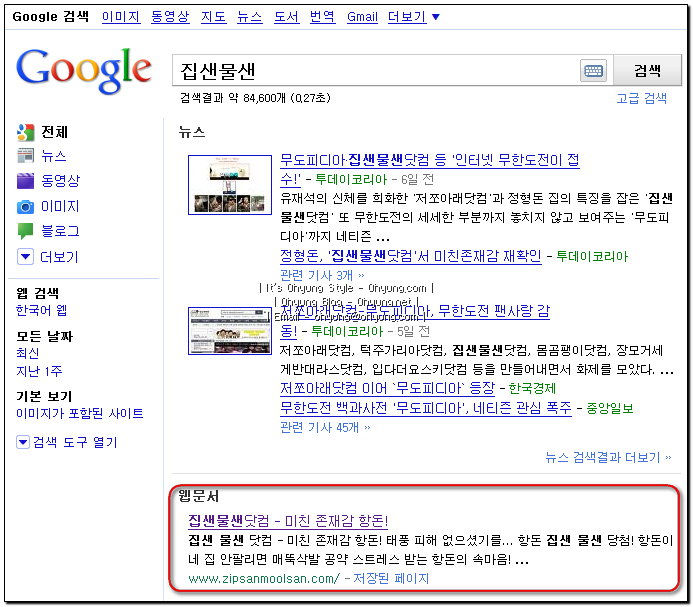Click 중앙일보 source link
The height and width of the screenshot is (607, 693).
point(609,408)
